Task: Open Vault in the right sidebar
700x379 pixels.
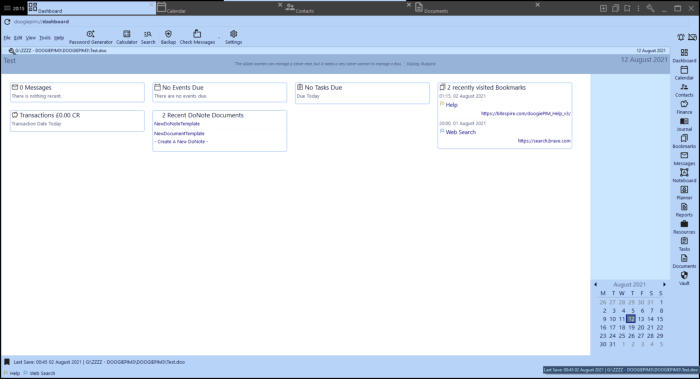Action: coord(684,279)
